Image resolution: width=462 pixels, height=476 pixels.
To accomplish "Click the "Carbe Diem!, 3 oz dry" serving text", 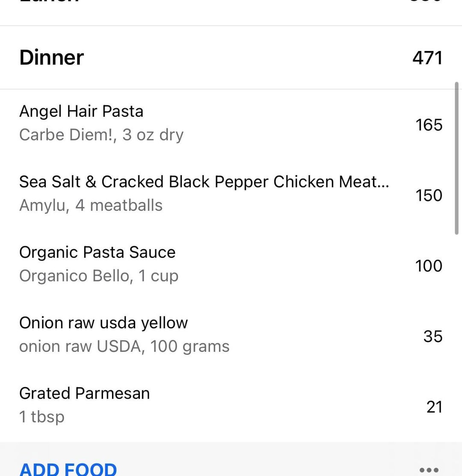I will tap(101, 135).
